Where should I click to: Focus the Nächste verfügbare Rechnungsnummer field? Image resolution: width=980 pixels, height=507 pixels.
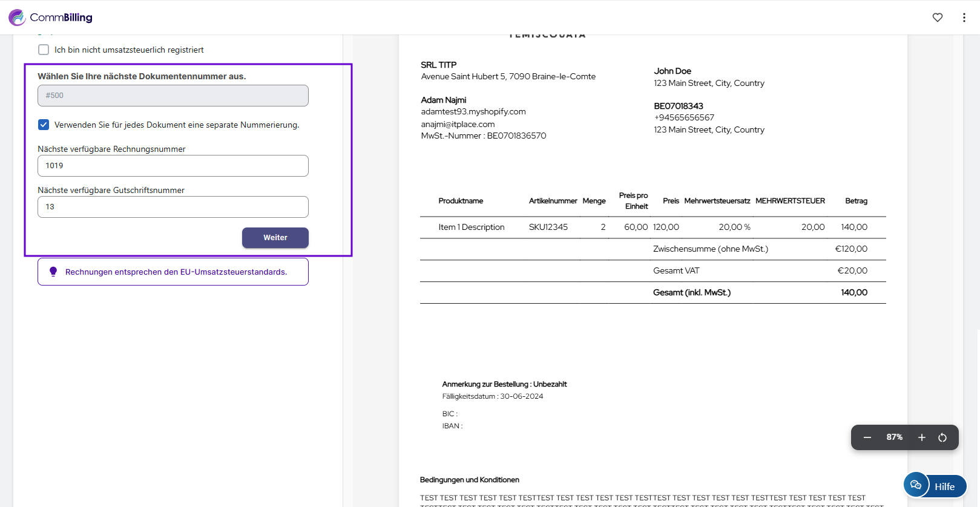[173, 166]
